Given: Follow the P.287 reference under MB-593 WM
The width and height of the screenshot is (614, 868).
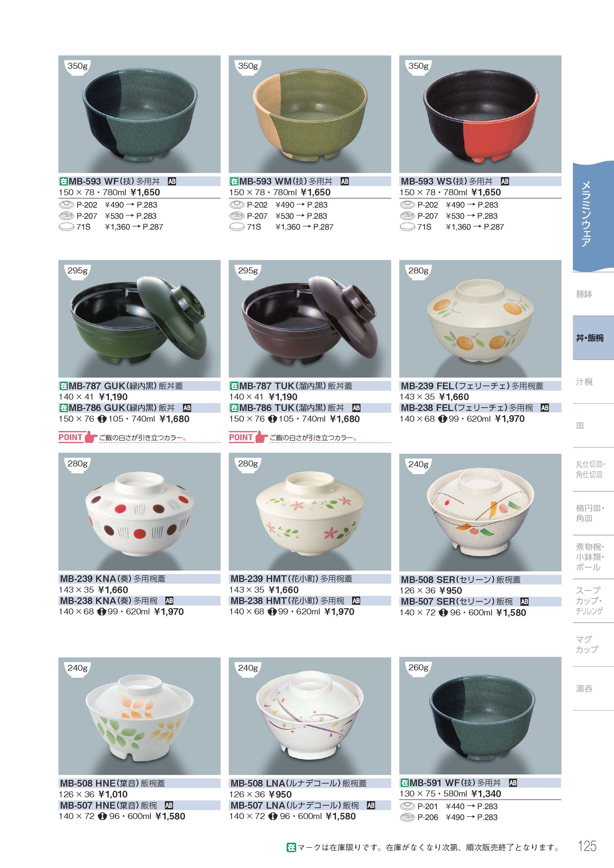Looking at the screenshot, I should (323, 227).
